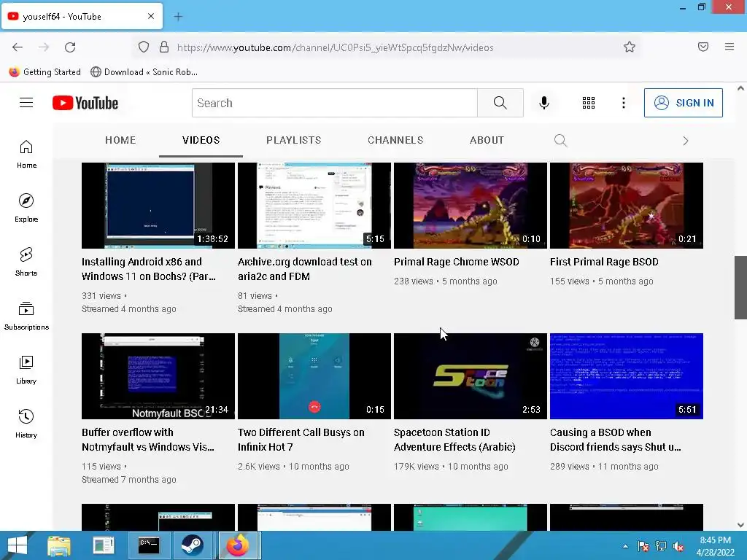Screen dimensions: 747x560
Task: Open the Getting Started bookmark
Action: pos(44,72)
